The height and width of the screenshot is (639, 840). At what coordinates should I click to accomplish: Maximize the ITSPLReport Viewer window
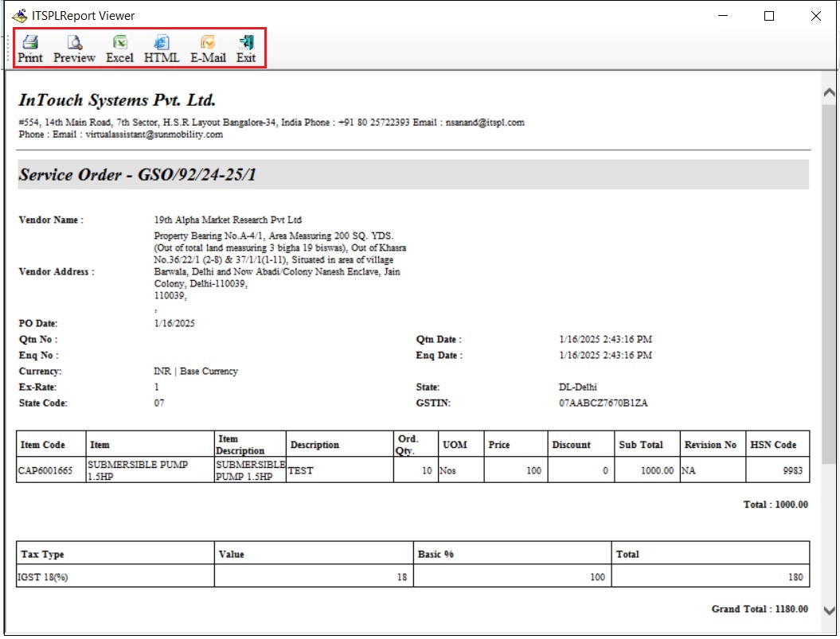769,16
